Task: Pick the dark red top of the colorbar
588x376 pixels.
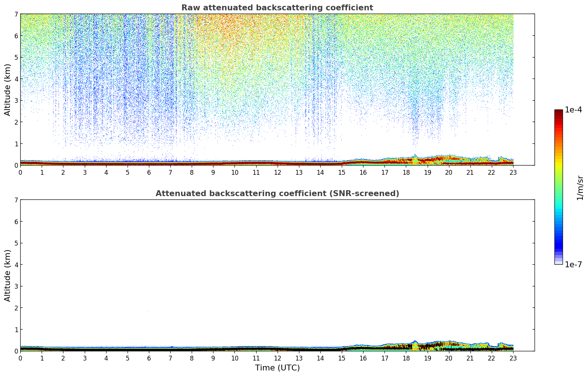Action: (x=558, y=112)
